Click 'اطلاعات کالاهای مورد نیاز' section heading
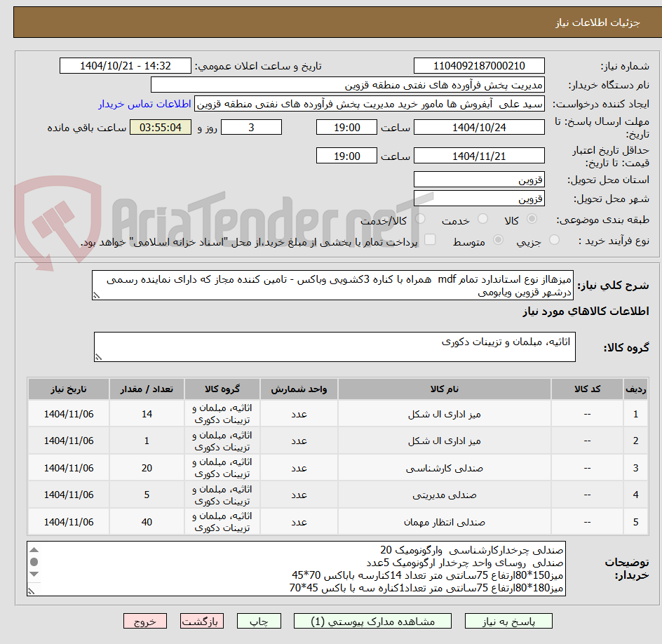The width and height of the screenshot is (662, 644). coord(586,311)
